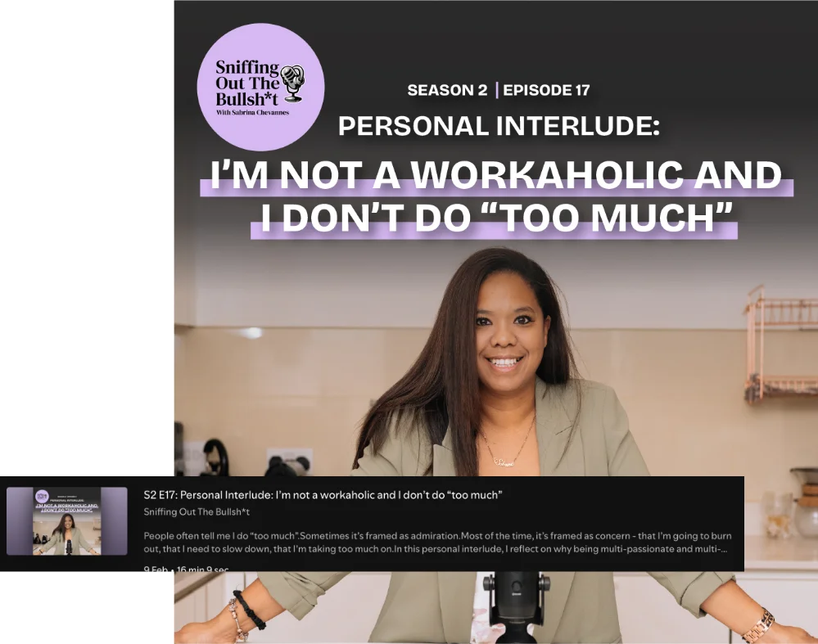This screenshot has width=818, height=644.
Task: Click the EPISODE 17 label
Action: (x=546, y=90)
